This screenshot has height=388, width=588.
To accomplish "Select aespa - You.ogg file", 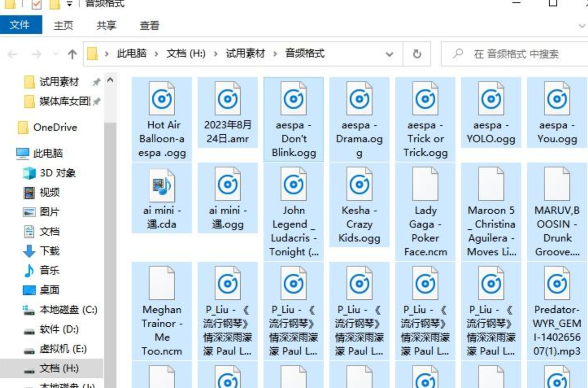I will (557, 113).
